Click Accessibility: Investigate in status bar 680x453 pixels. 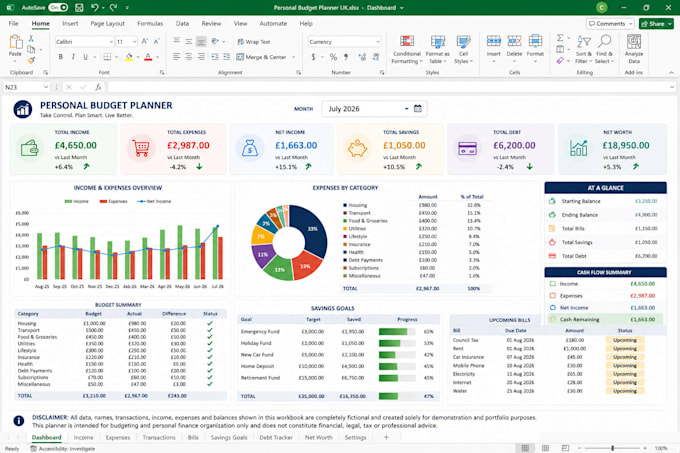(x=63, y=449)
